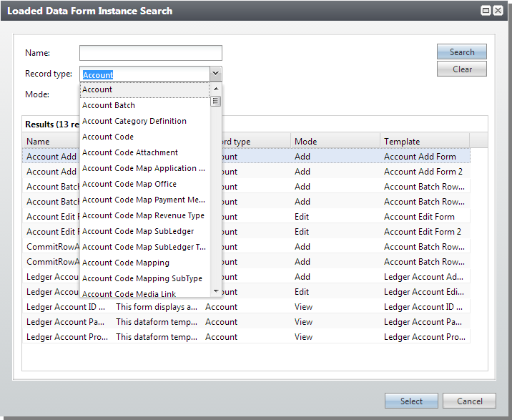Choose Account in the dropdown list

pos(144,89)
